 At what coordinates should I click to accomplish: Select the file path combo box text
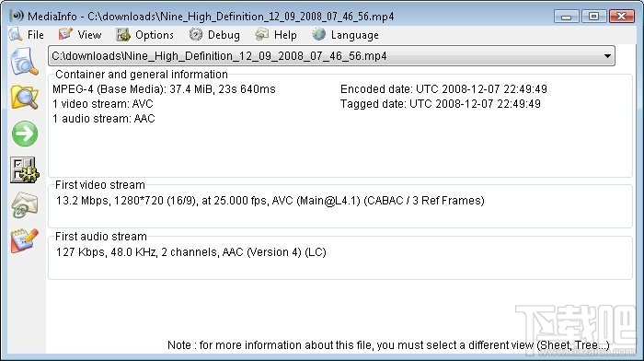[219, 56]
